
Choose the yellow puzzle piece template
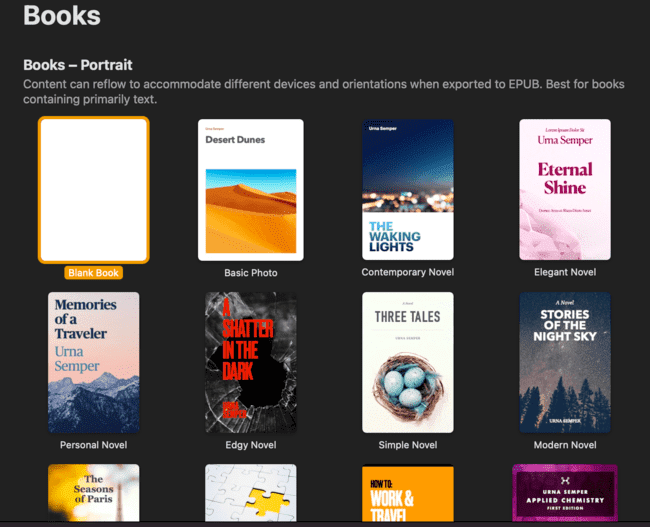tap(251, 493)
